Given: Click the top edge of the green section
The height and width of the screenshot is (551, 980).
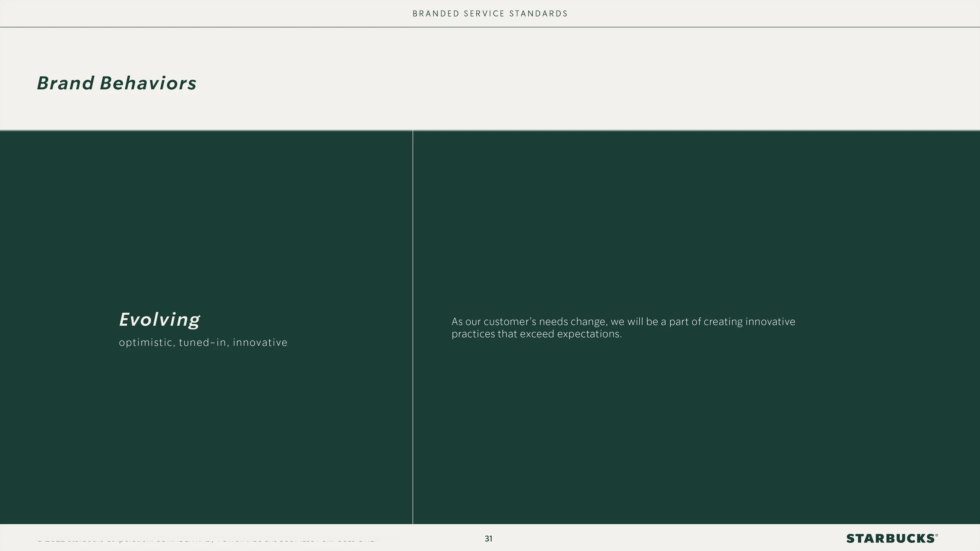Looking at the screenshot, I should point(490,131).
